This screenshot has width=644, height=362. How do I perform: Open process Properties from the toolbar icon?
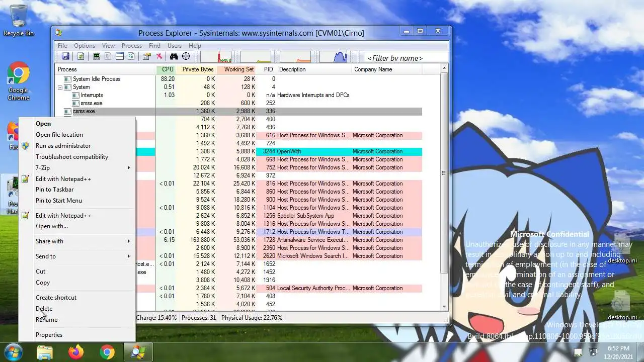click(x=146, y=56)
